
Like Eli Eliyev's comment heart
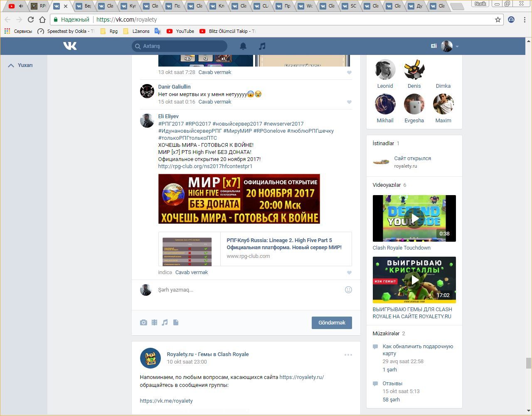click(x=349, y=272)
